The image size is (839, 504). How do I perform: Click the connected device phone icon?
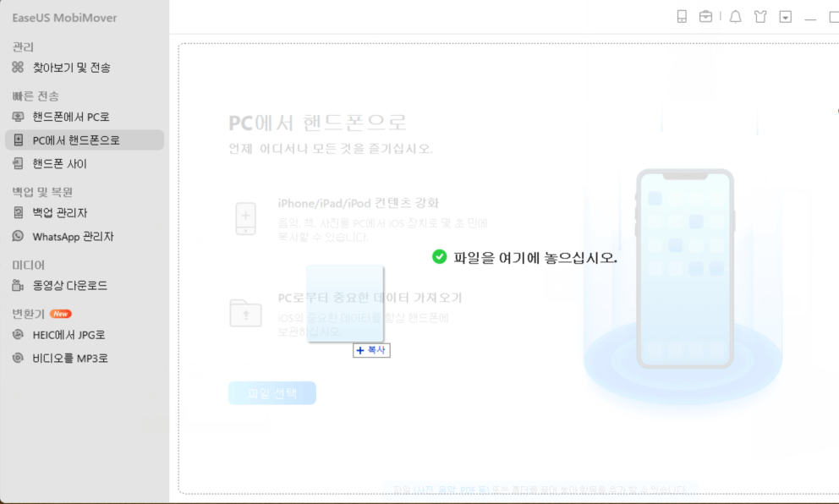[x=682, y=16]
